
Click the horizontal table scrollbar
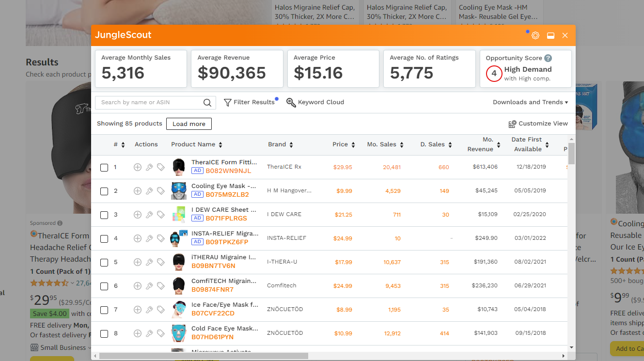click(204, 356)
